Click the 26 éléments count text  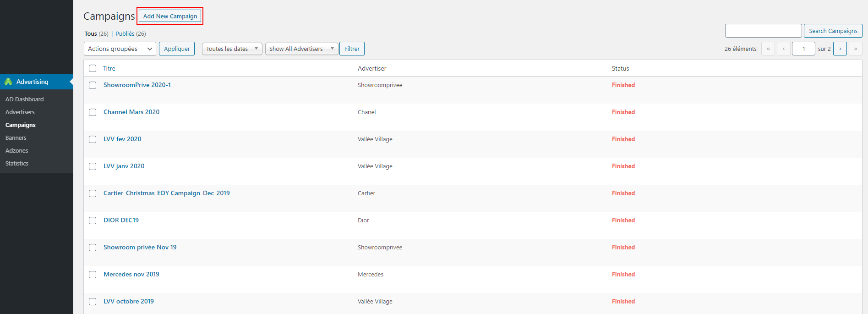740,49
